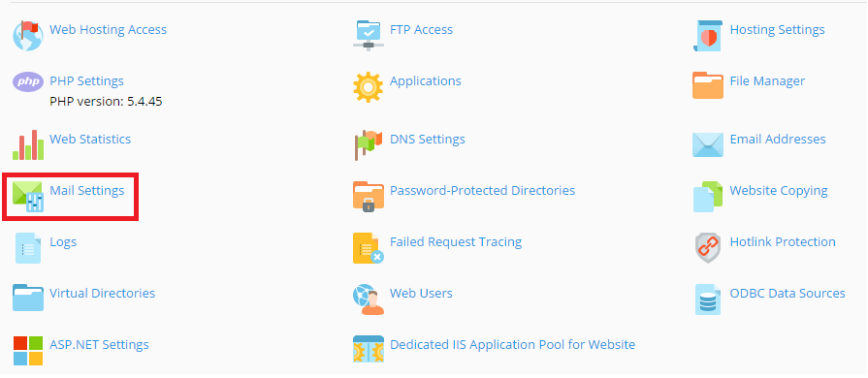Select the Logs link
This screenshot has width=868, height=378.
[63, 242]
